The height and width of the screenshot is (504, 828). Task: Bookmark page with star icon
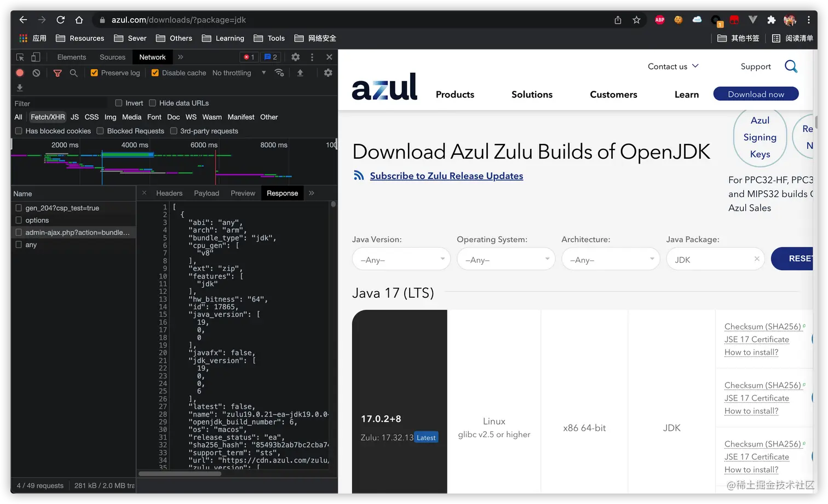(636, 20)
